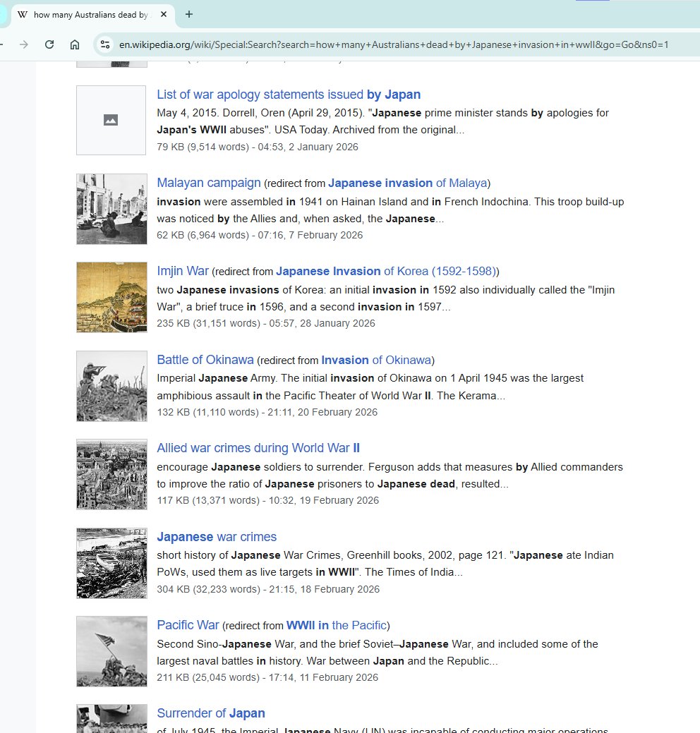Click the browser forward arrow
This screenshot has width=700, height=733.
tap(23, 44)
